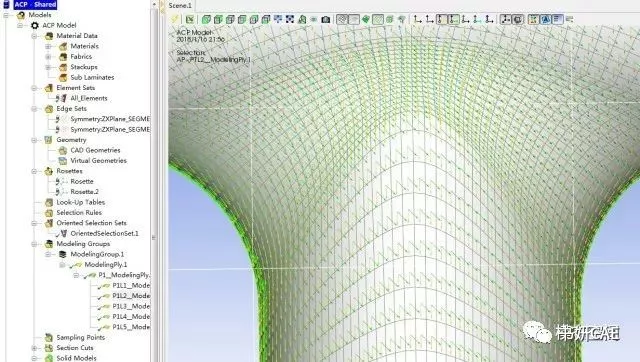Screen dimensions: 640x362
Task: Click the Oriented Selection Sets label
Action: click(x=91, y=223)
